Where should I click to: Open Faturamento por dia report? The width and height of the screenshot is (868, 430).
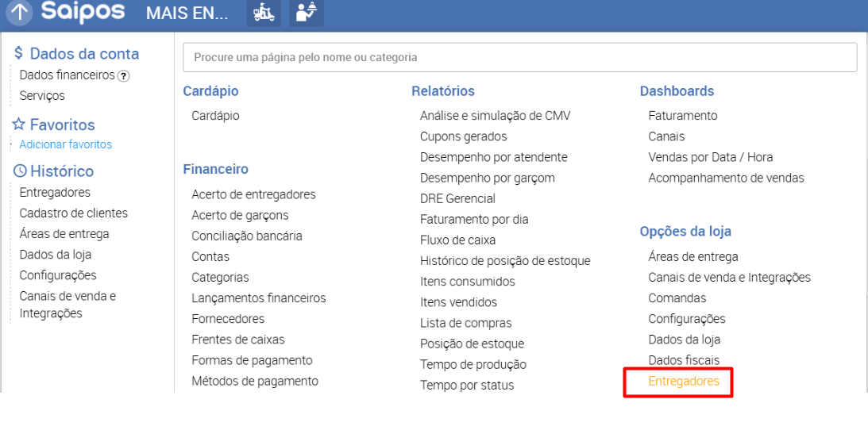(x=474, y=220)
